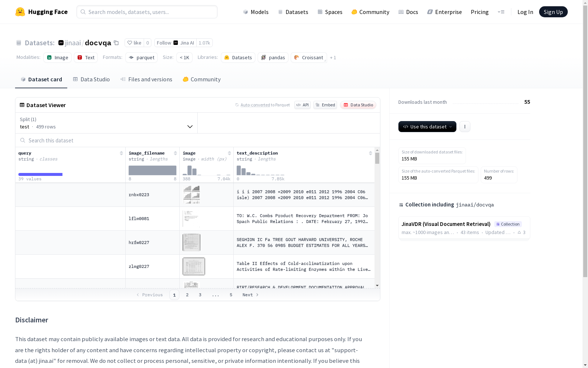588x368 pixels.
Task: Open thumbnail for row rnbx0223
Action: 191,195
